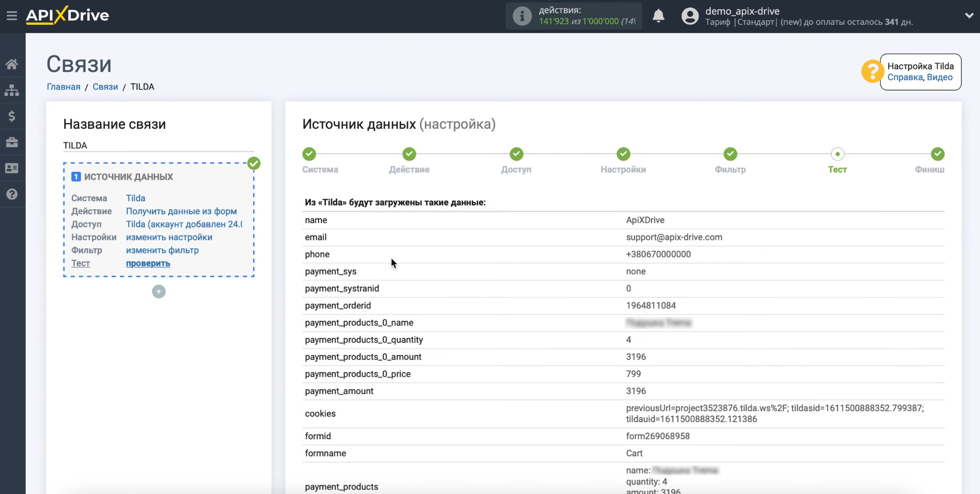980x494 pixels.
Task: Open the notifications bell
Action: pyautogui.click(x=658, y=16)
